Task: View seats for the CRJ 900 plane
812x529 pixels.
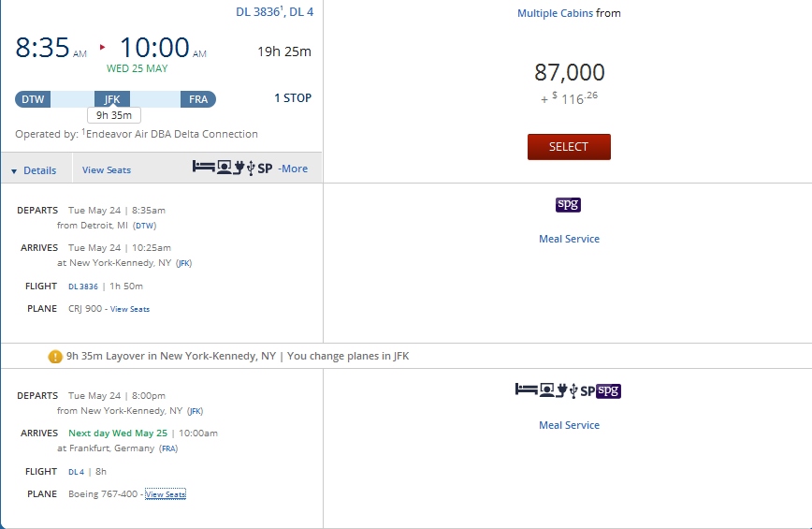Action: tap(130, 309)
